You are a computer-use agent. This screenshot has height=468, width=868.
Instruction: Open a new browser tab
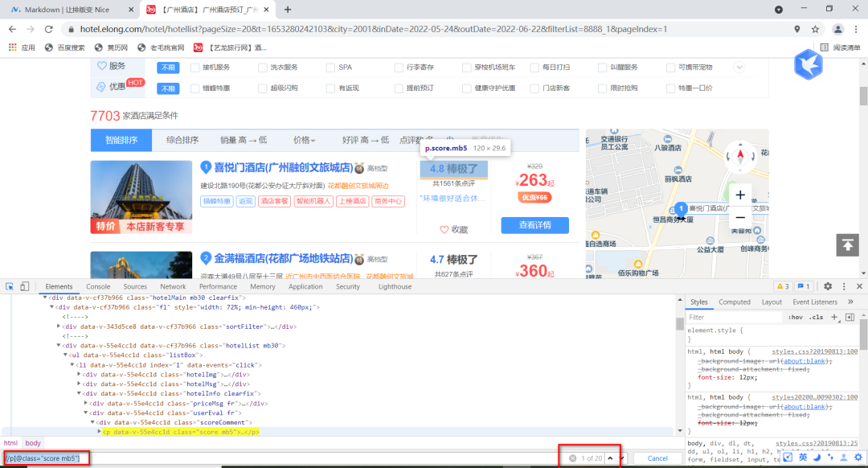[x=287, y=10]
